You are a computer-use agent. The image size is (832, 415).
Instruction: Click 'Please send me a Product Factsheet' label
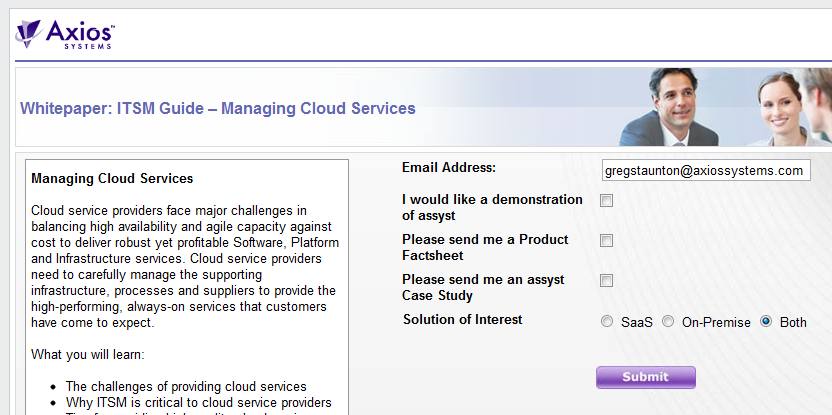[485, 247]
